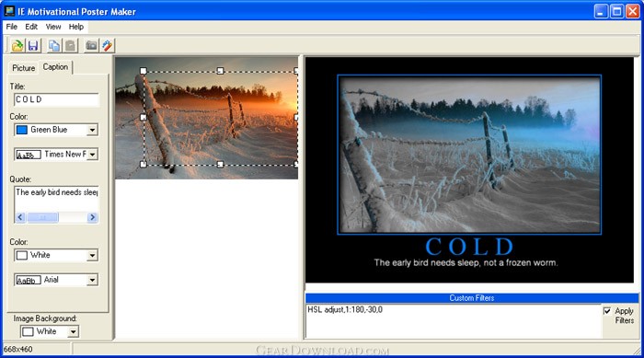This screenshot has width=644, height=358.
Task: Click the camera capture toolbar icon
Action: [91, 46]
